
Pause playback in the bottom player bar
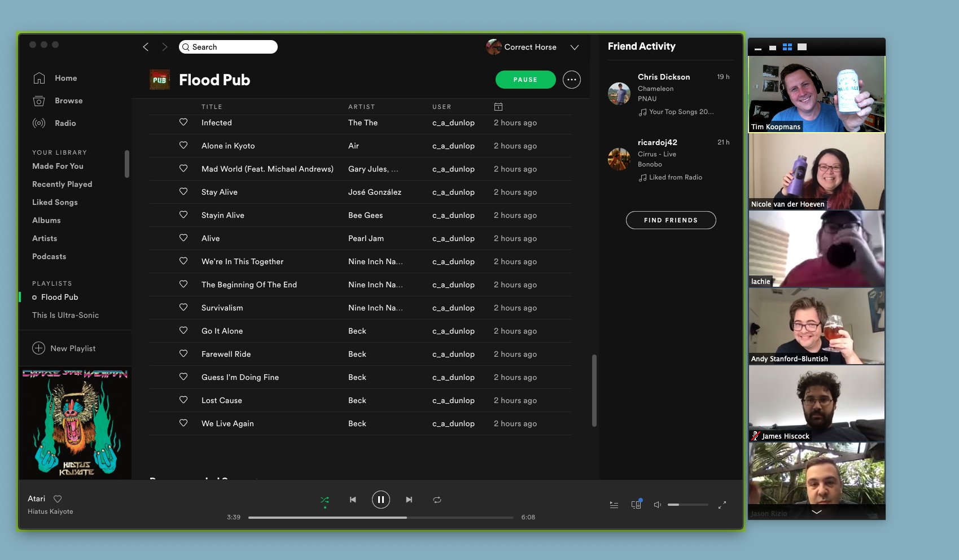(x=381, y=500)
